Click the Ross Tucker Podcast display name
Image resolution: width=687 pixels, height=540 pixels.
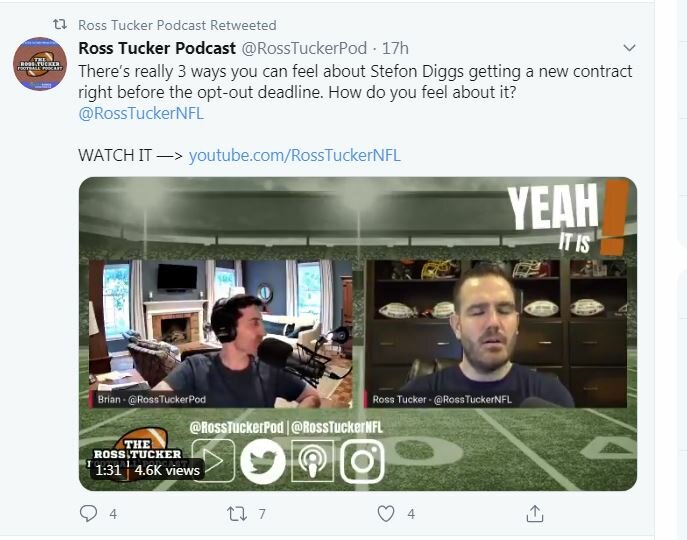(x=157, y=48)
